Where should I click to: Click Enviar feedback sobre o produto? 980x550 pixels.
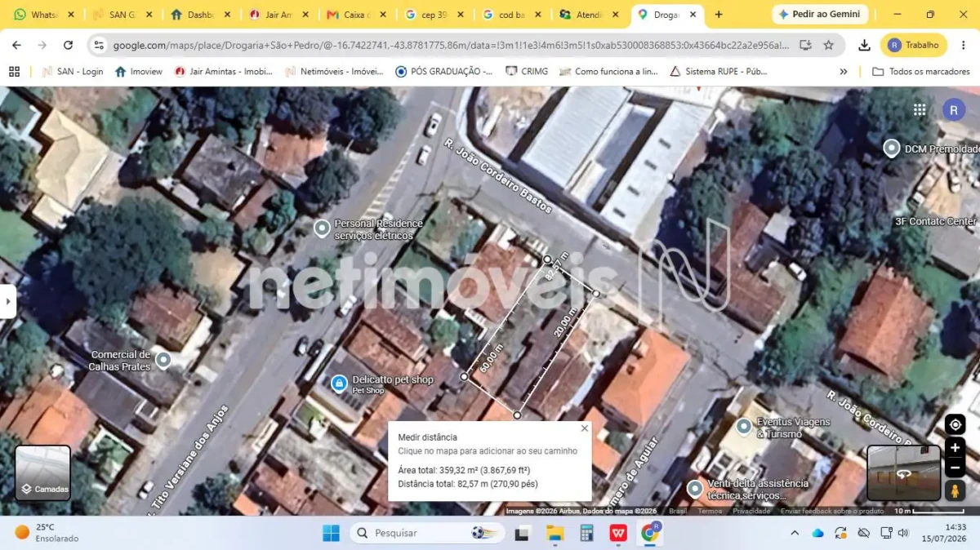click(832, 511)
